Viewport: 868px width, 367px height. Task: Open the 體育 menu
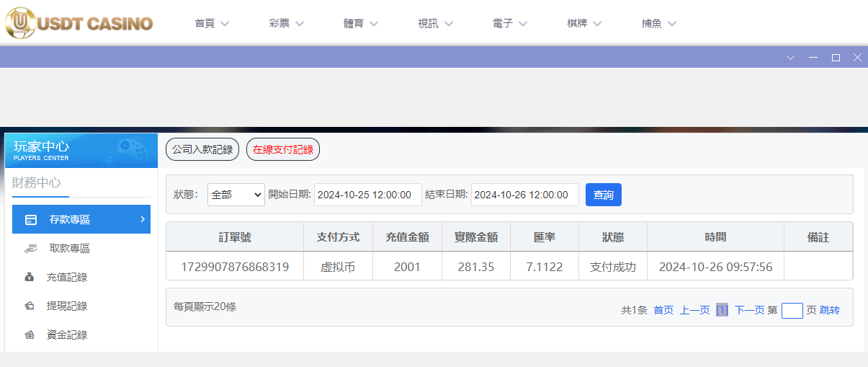[354, 23]
